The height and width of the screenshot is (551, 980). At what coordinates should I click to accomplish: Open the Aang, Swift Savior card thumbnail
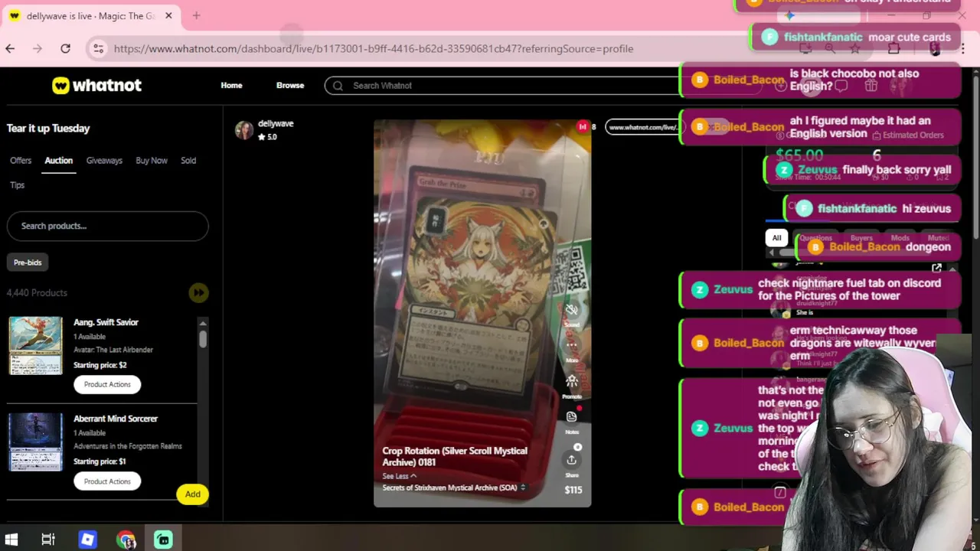35,345
